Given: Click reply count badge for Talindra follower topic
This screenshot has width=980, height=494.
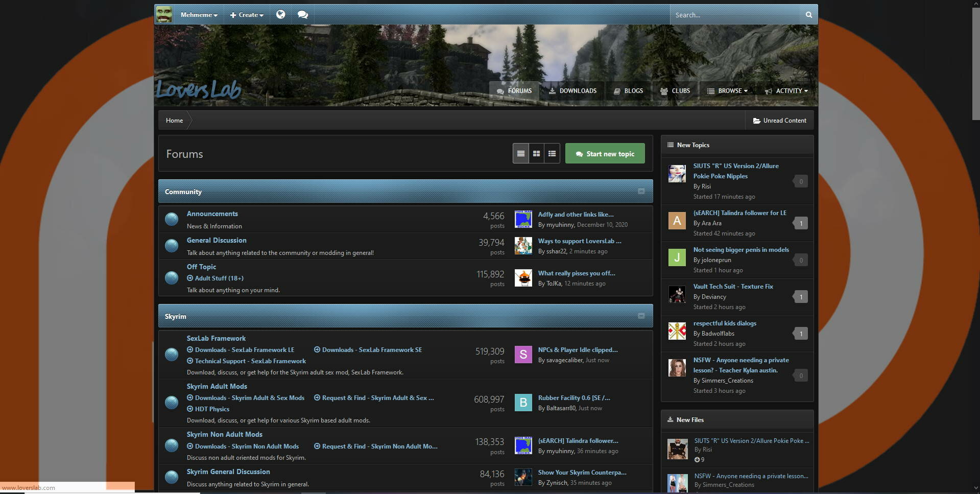Looking at the screenshot, I should pyautogui.click(x=800, y=223).
